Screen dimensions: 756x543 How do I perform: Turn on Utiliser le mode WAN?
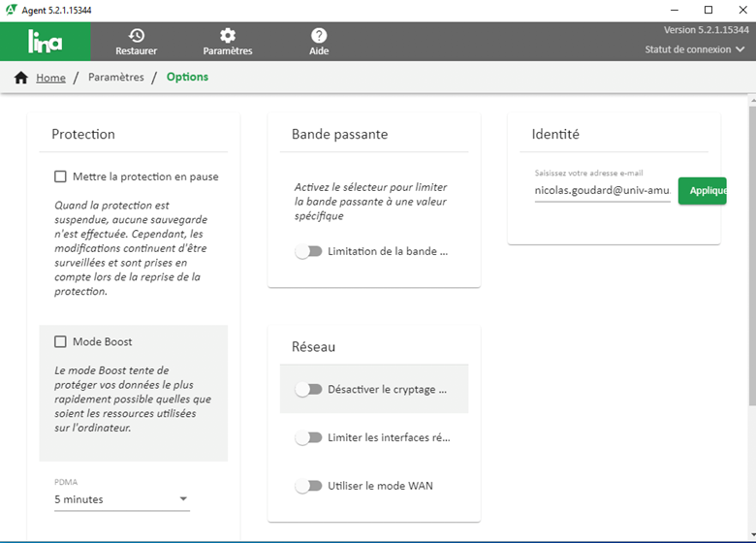308,486
